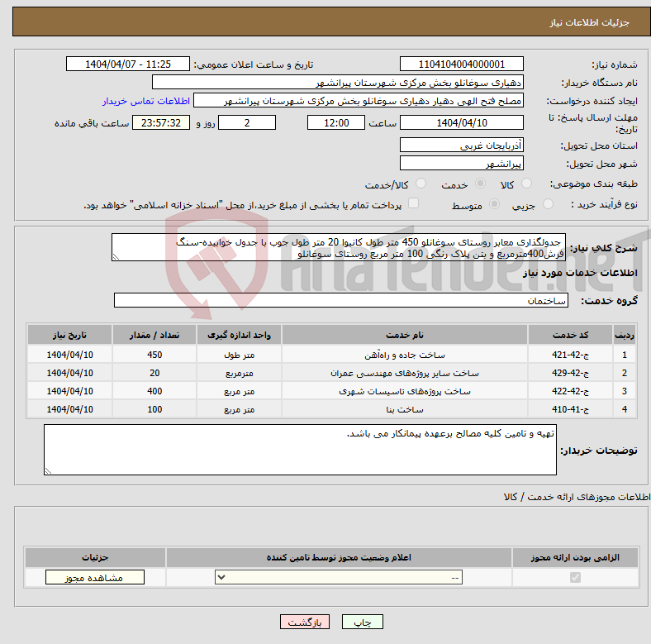
Task: Choose the متوسط purchase type radio
Action: click(495, 203)
